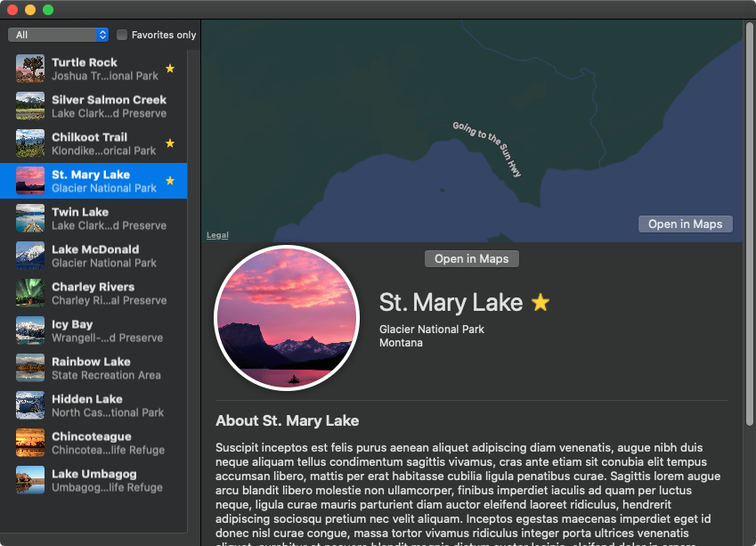Click the Turtle Rock thumbnail image
The image size is (756, 546).
point(30,69)
